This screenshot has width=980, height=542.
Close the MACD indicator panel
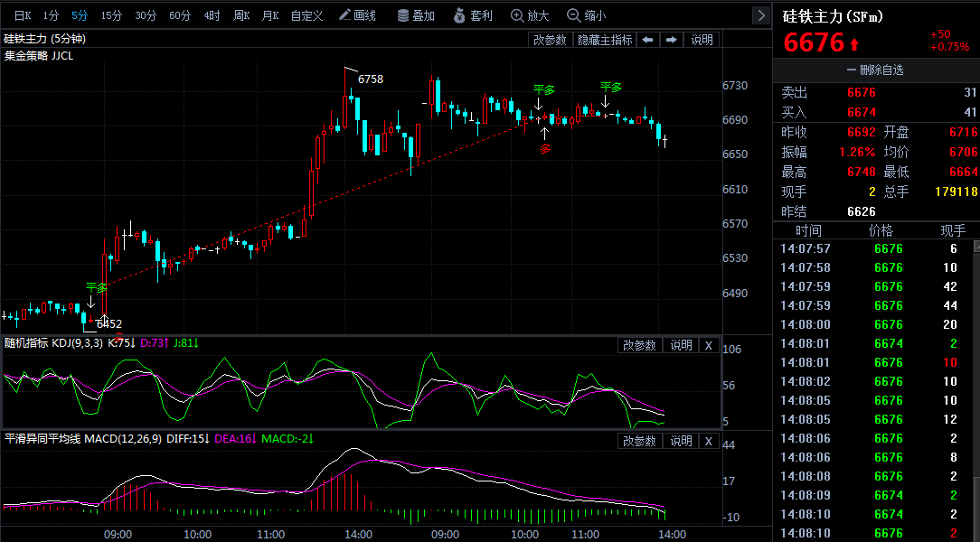[x=708, y=441]
